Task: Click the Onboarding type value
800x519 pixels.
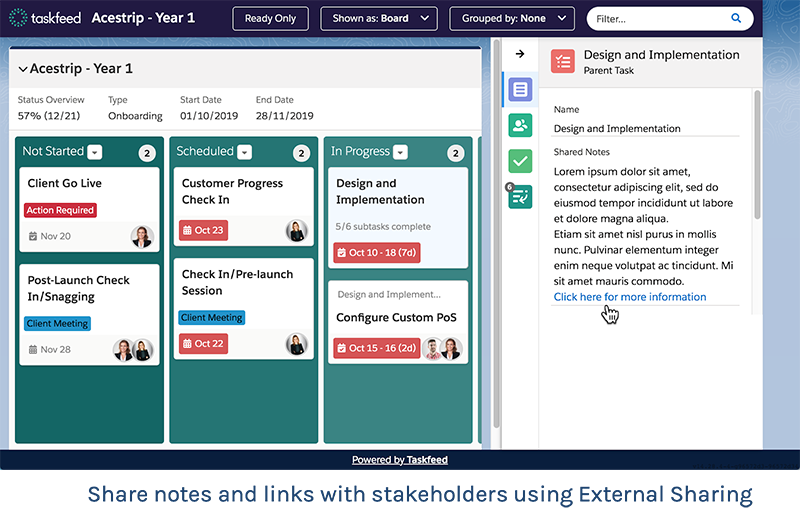Action: tap(135, 116)
